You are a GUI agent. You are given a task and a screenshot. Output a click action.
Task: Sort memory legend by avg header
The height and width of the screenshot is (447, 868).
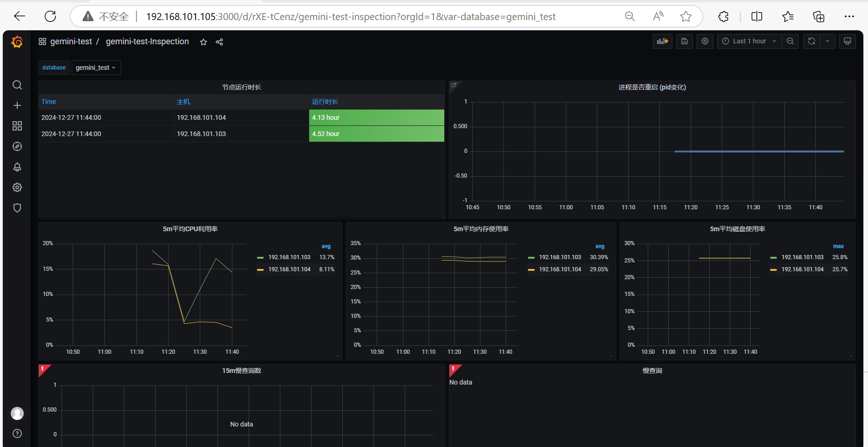click(600, 246)
